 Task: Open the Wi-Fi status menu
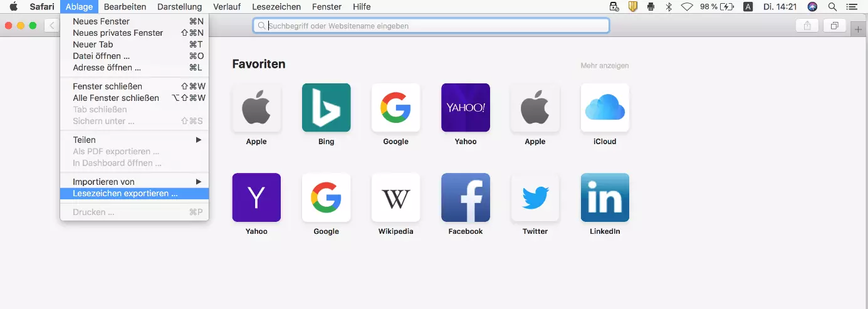pyautogui.click(x=688, y=7)
